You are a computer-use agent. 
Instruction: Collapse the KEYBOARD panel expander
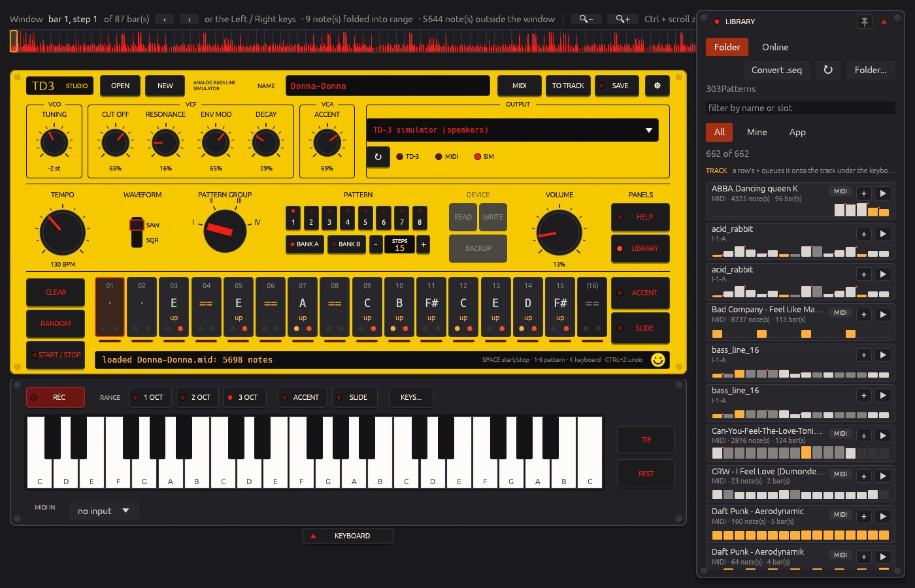coord(348,536)
